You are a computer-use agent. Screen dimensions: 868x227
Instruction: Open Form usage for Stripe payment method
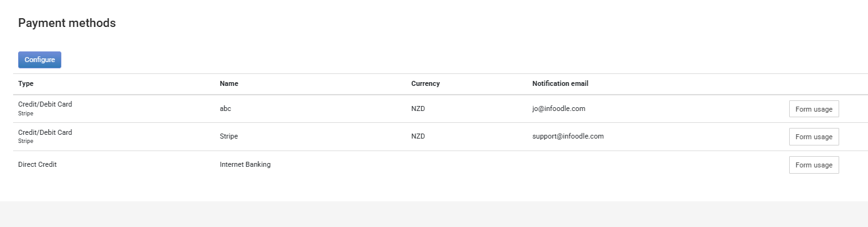(x=814, y=137)
